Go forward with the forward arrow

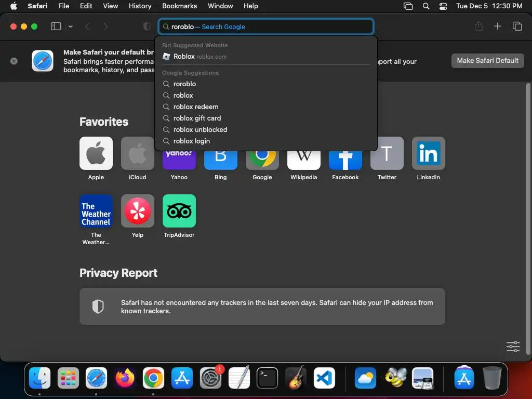[x=105, y=26]
